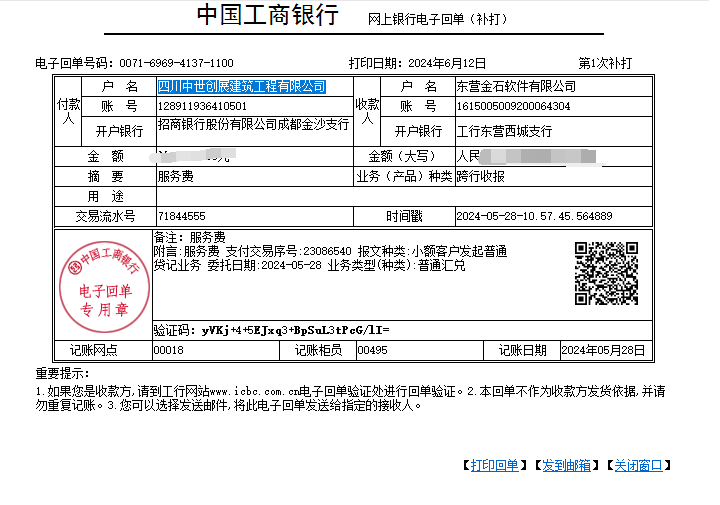This screenshot has width=720, height=505.
Task: Click teller number 00495
Action: 372,350
